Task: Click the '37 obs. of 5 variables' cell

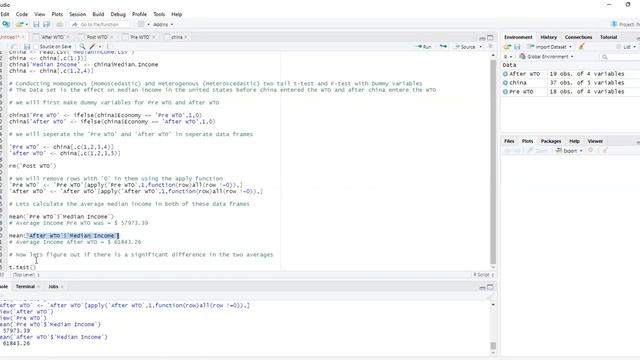Action: pos(587,83)
